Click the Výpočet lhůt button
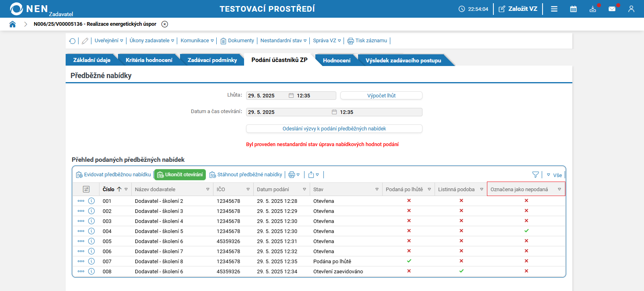This screenshot has width=644, height=291. click(x=381, y=95)
